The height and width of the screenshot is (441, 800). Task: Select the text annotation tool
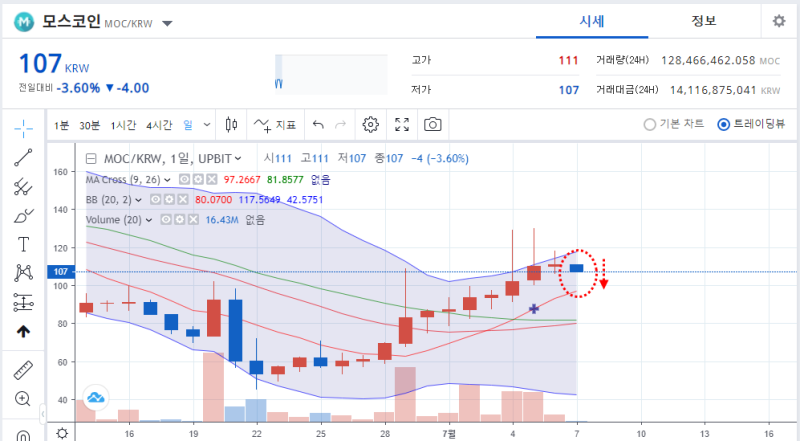(23, 244)
